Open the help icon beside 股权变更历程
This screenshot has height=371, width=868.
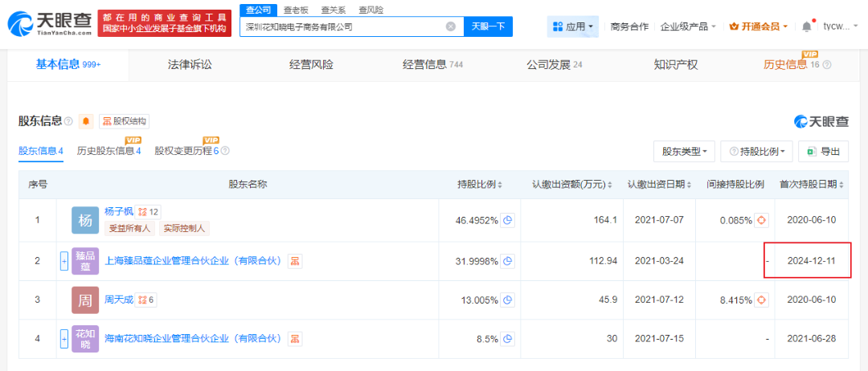(225, 151)
